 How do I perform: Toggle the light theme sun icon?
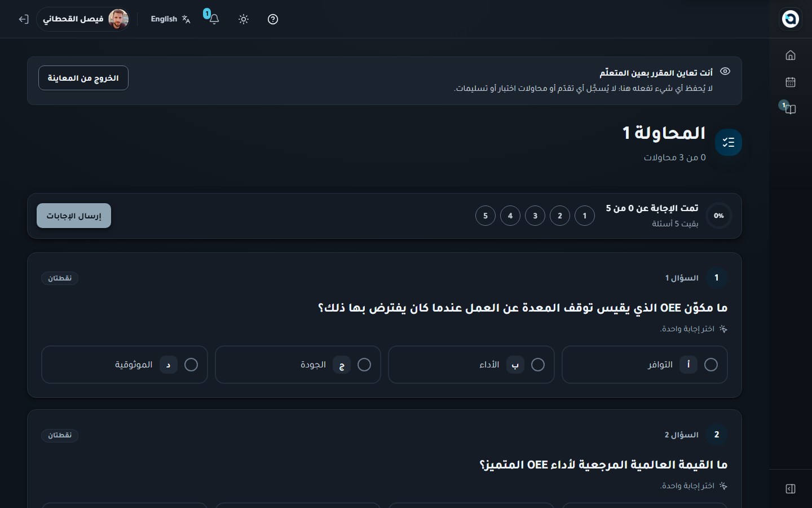244,19
